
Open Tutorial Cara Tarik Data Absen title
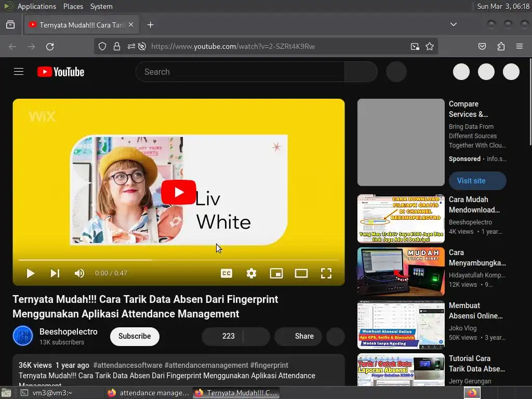coord(477,363)
